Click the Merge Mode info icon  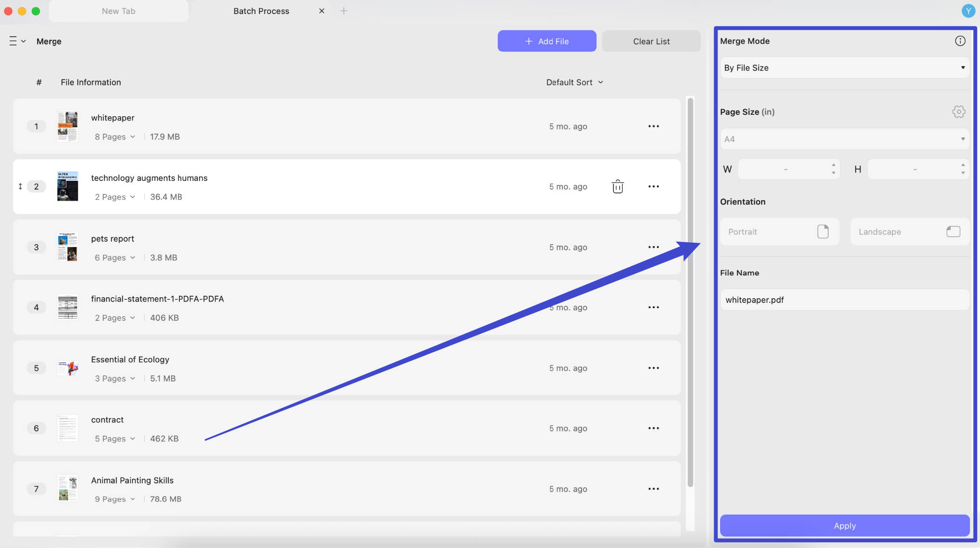960,41
